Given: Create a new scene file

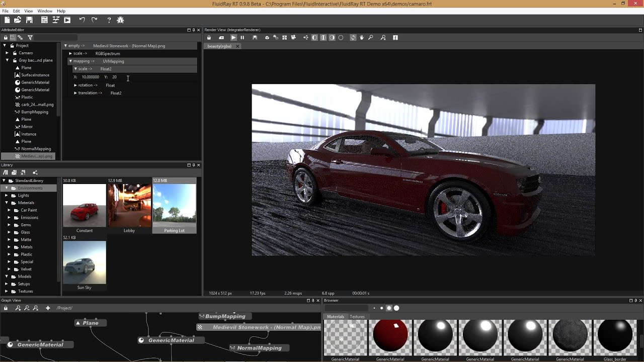Looking at the screenshot, I should tap(7, 20).
